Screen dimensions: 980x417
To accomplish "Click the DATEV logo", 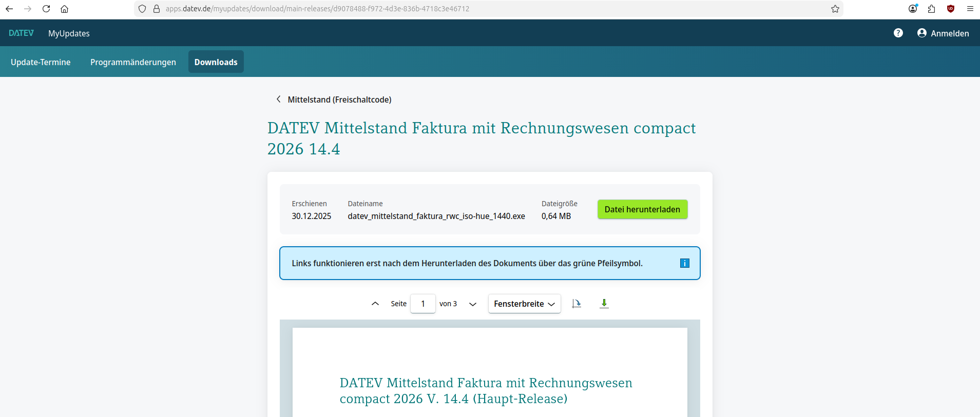I will click(x=21, y=33).
